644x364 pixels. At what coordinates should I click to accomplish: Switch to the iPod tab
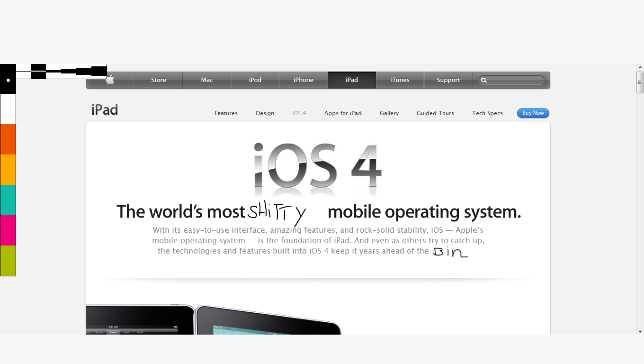255,80
